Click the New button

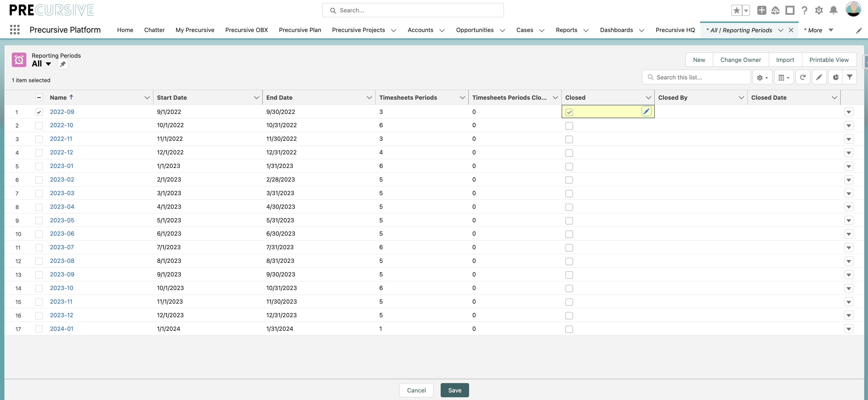click(699, 60)
